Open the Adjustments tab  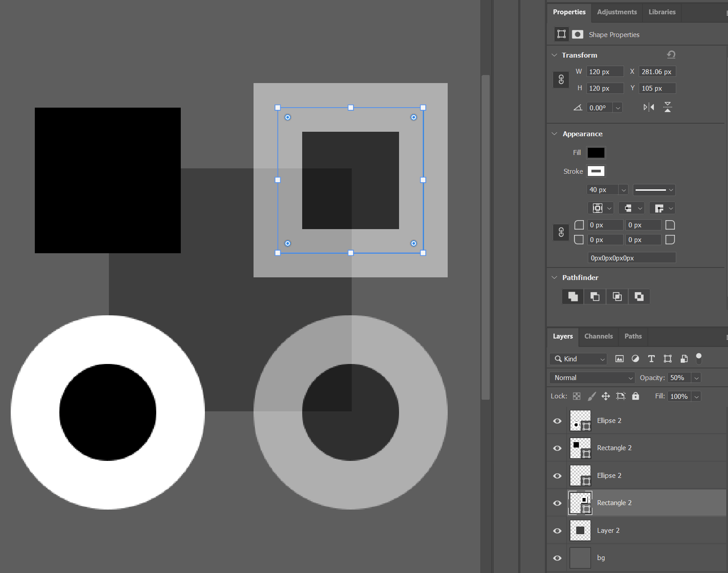click(x=616, y=12)
